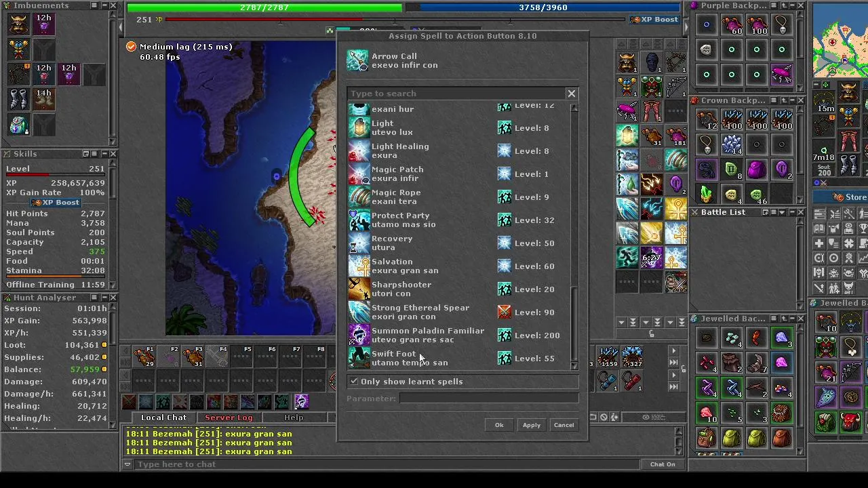Switch to the Local Chat tab
The height and width of the screenshot is (488, 868).
pos(163,418)
